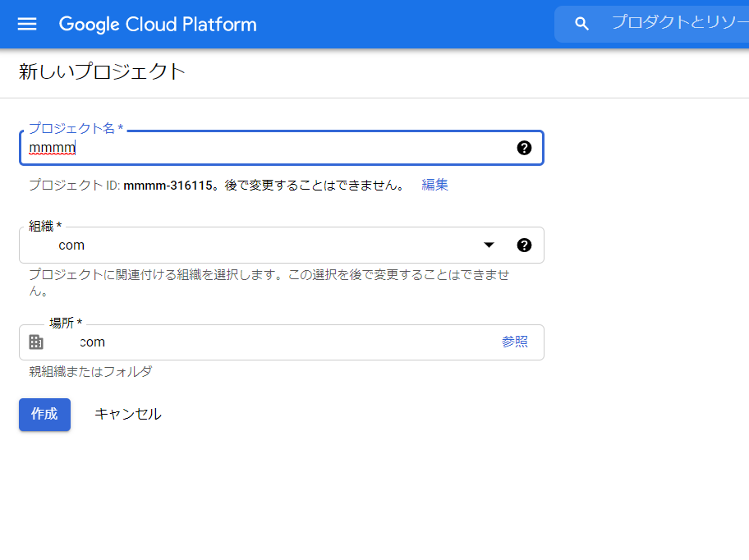Click the search magnifier icon
Viewport: 749px width, 560px height.
click(x=581, y=24)
